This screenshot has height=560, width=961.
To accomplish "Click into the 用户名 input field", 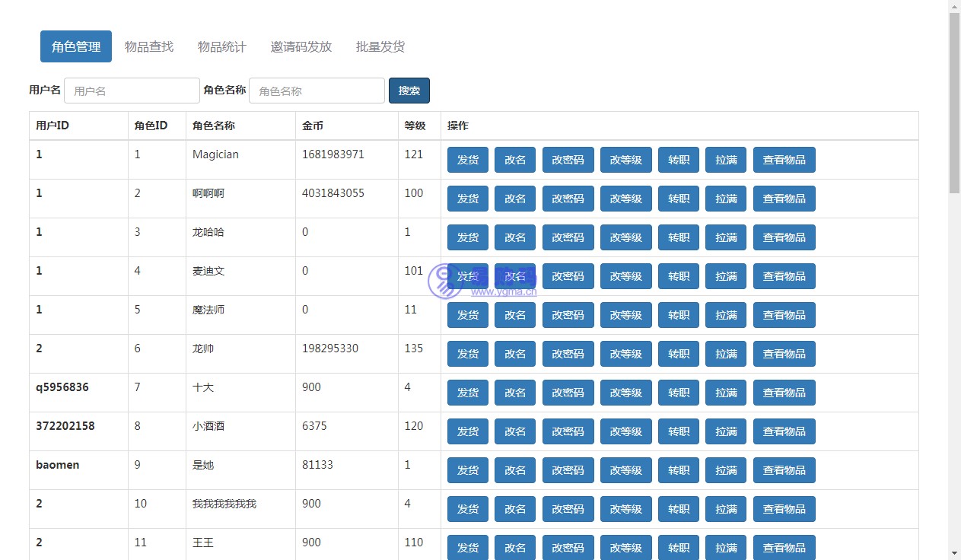I will pos(132,90).
